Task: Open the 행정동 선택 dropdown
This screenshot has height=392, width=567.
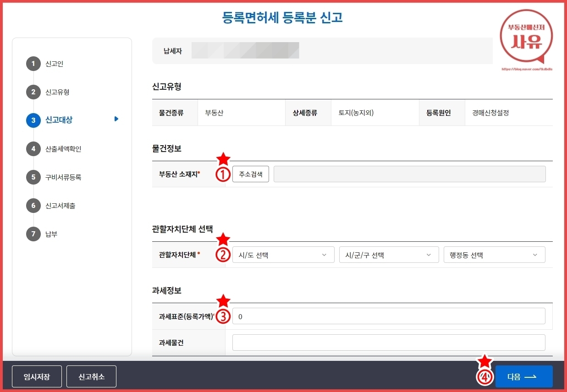Action: click(x=494, y=255)
